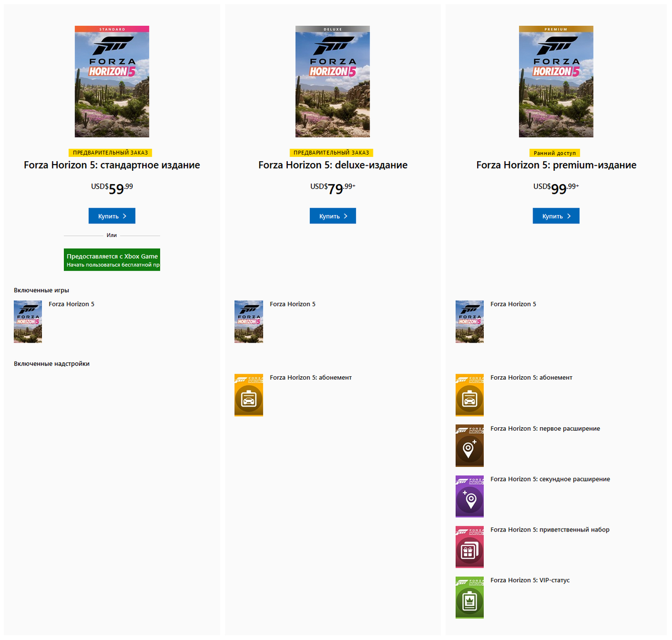The image size is (672, 640).
Task: Buy the deluxe edition for $79.99
Action: tap(333, 216)
